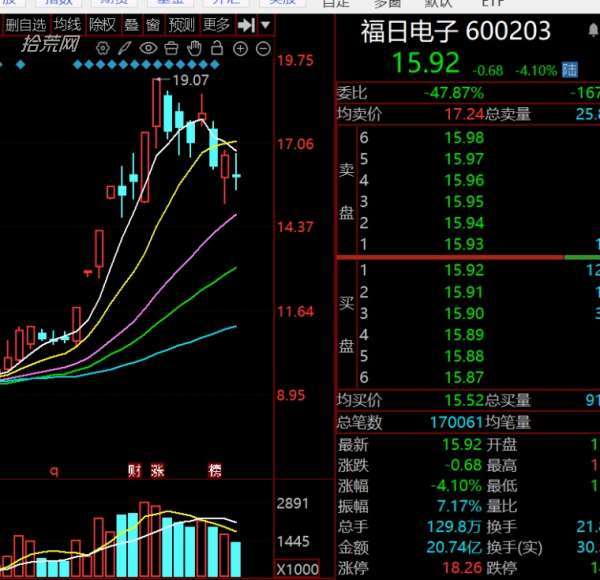The width and height of the screenshot is (600, 580).
Task: Click the 删自选 button
Action: 25,25
